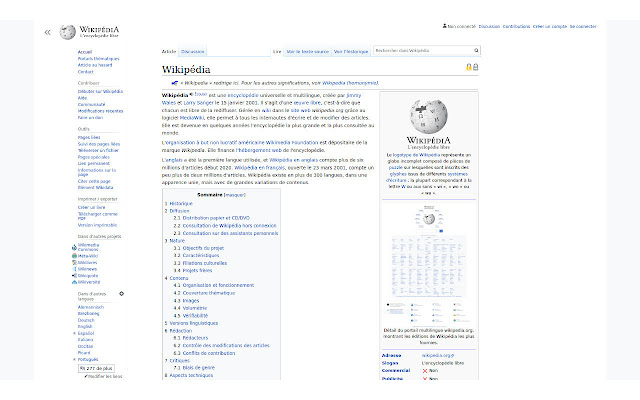
Task: Open Portails thématiques
Action: tap(98, 58)
